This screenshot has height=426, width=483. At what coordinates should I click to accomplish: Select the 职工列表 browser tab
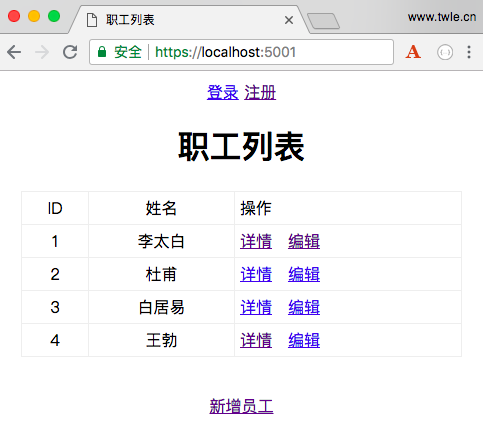coord(188,20)
